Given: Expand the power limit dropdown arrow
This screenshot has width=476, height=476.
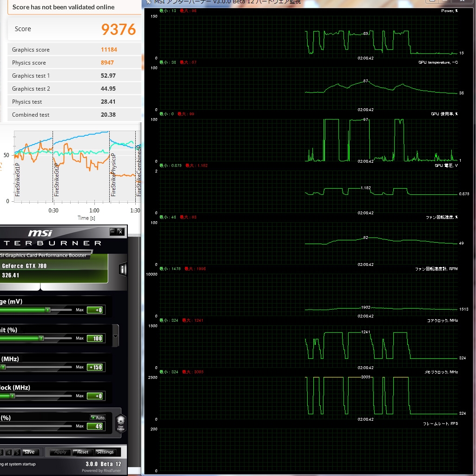Looking at the screenshot, I should [x=115, y=336].
